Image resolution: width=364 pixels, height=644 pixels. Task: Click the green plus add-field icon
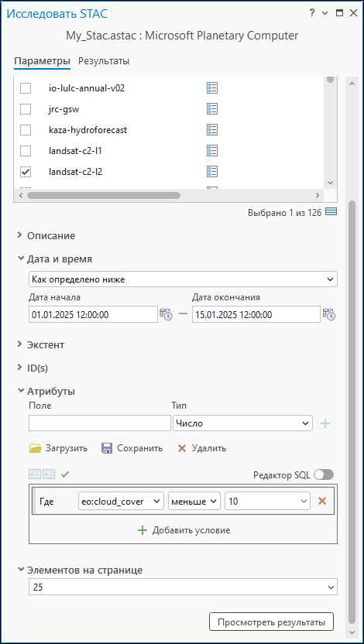(325, 423)
